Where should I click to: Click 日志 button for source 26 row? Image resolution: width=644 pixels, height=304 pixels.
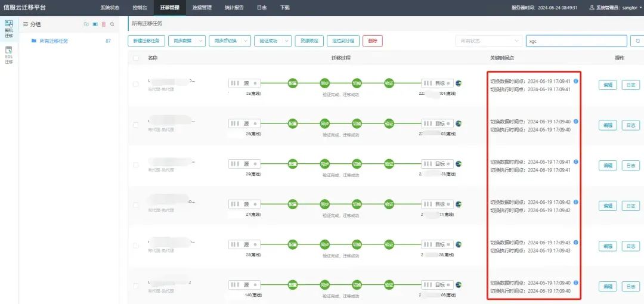631,125
